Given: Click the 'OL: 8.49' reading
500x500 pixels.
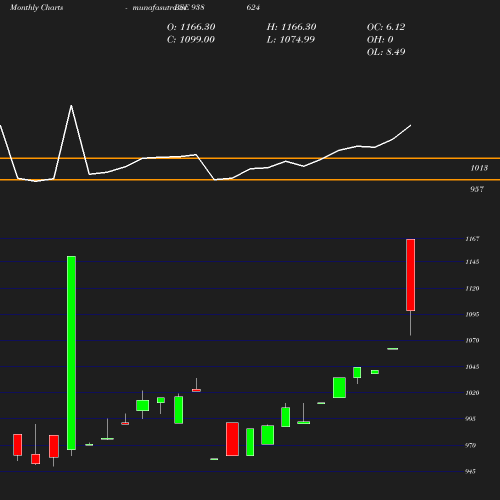Looking at the screenshot, I should 386,52.
